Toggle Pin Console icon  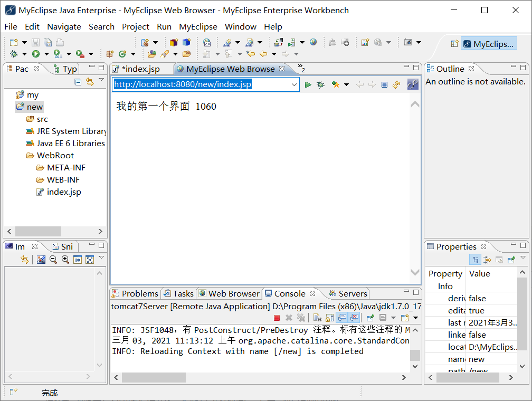370,318
